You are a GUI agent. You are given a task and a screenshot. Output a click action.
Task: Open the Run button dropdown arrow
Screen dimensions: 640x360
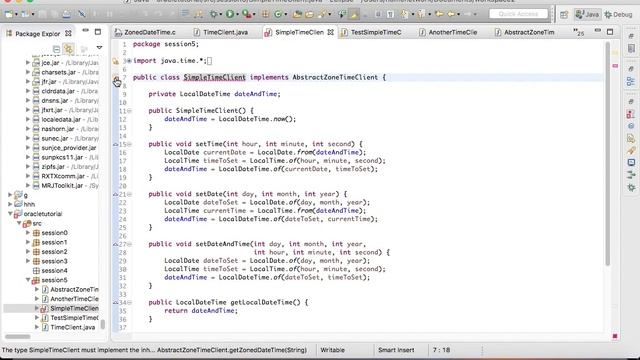pos(237,15)
